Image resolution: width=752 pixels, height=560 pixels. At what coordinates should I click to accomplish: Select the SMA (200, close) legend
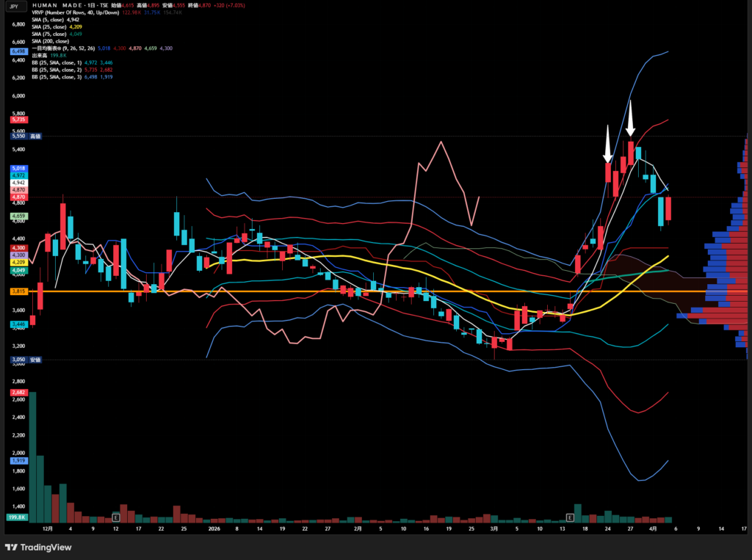51,41
